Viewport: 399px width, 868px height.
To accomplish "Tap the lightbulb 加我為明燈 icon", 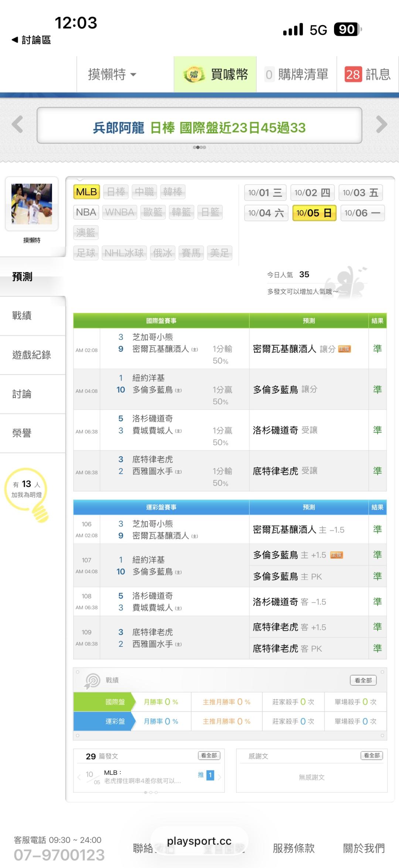I will [x=27, y=492].
